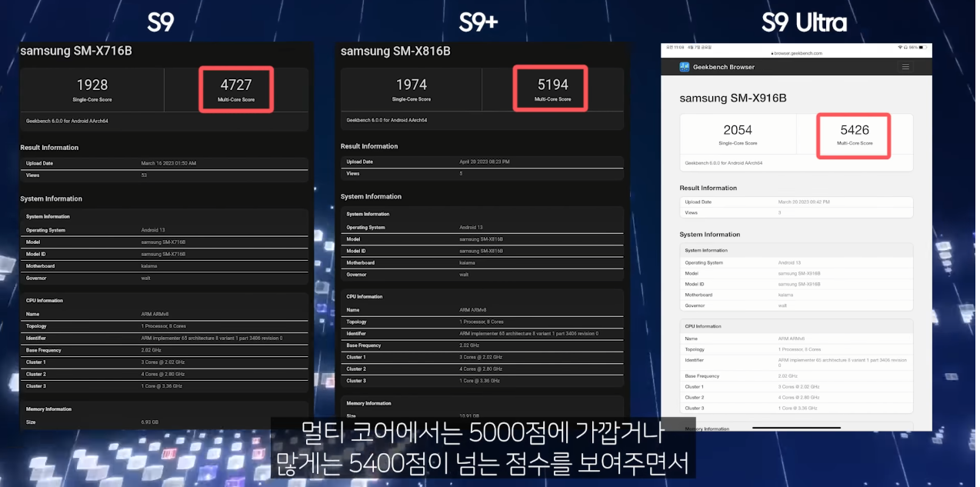Tap the battery icon in the tablet status bar
Image resolution: width=980 pixels, height=487 pixels.
[923, 48]
